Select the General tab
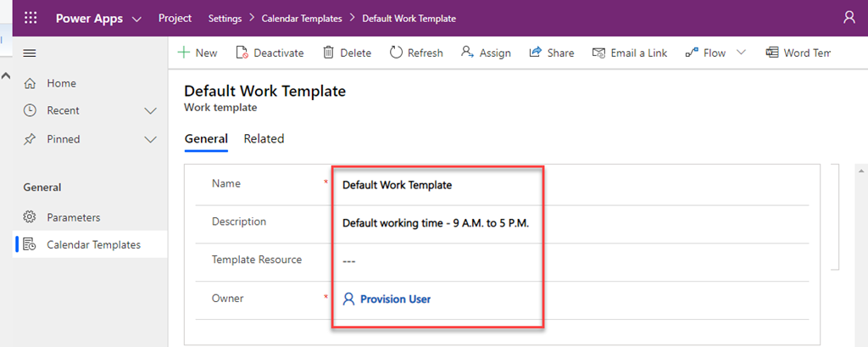Image resolution: width=868 pixels, height=347 pixels. point(206,138)
